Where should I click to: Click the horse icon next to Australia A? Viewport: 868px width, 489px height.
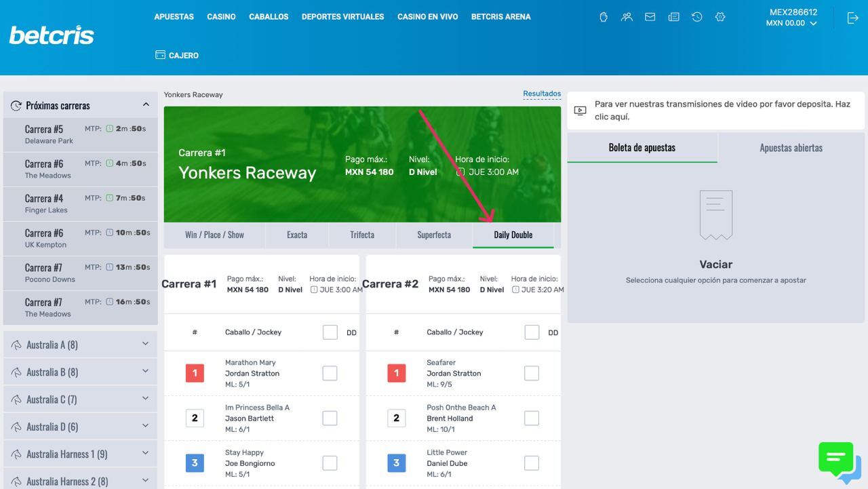click(x=16, y=345)
